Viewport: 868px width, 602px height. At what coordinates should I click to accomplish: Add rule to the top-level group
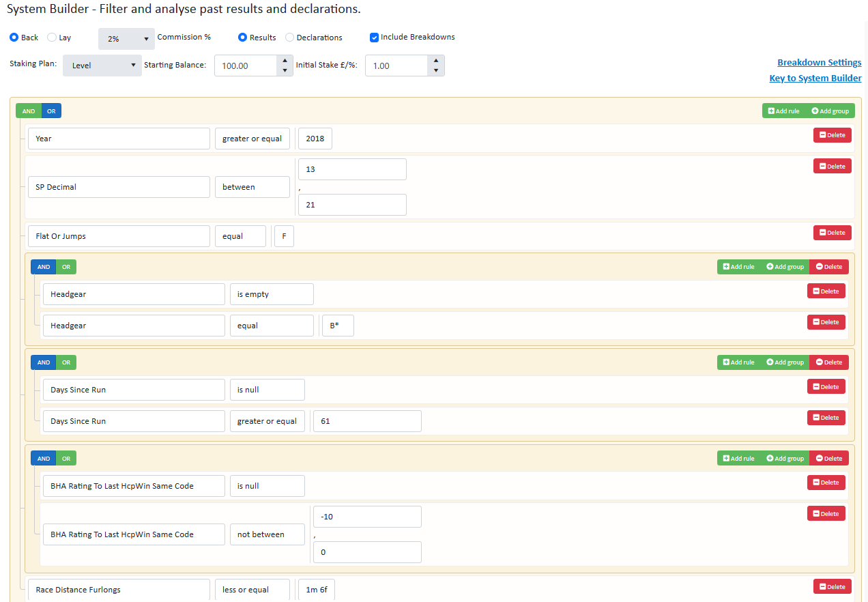pyautogui.click(x=783, y=111)
